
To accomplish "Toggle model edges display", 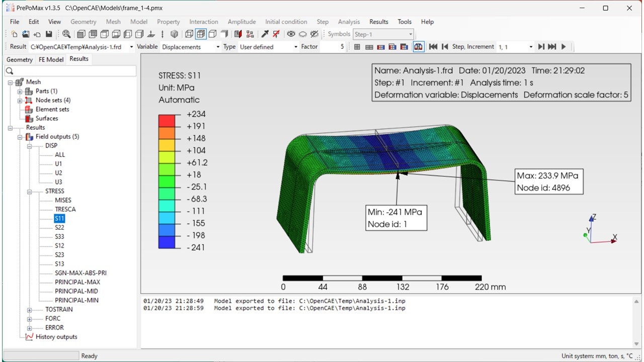I will click(212, 34).
